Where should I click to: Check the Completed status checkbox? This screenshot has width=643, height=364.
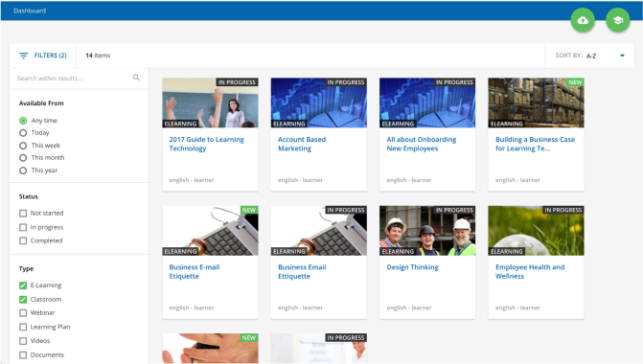[x=23, y=240]
